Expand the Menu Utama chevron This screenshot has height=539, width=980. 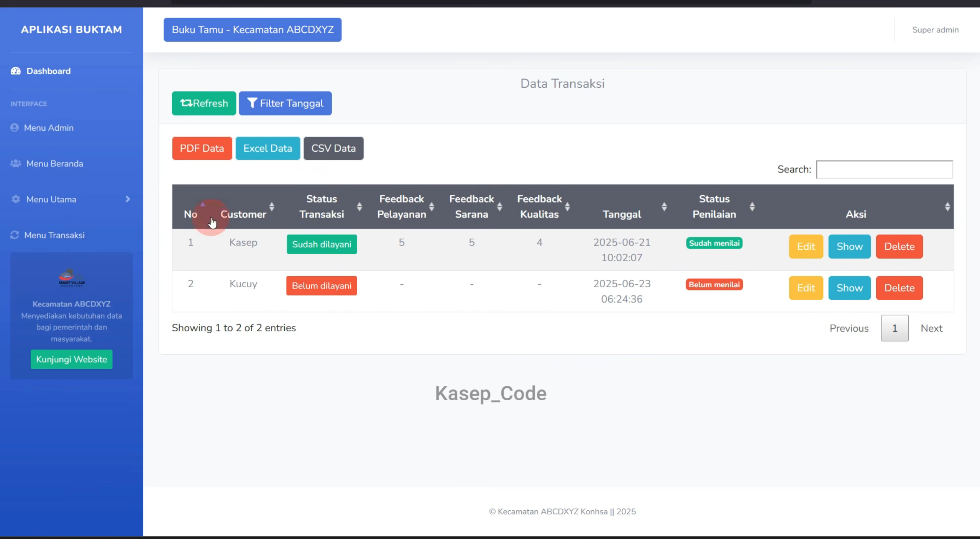pyautogui.click(x=128, y=199)
